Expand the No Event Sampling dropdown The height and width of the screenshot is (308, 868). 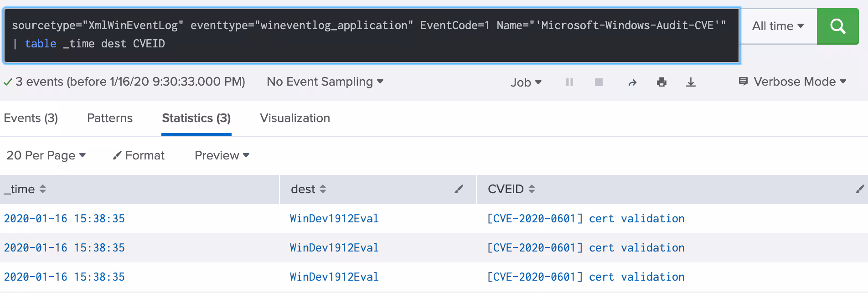click(325, 82)
